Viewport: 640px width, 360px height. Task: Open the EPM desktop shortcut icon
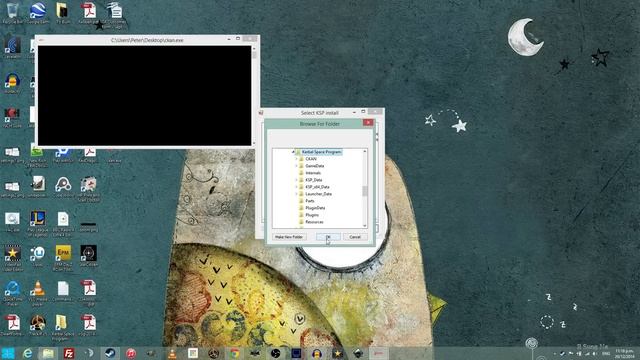(63, 257)
